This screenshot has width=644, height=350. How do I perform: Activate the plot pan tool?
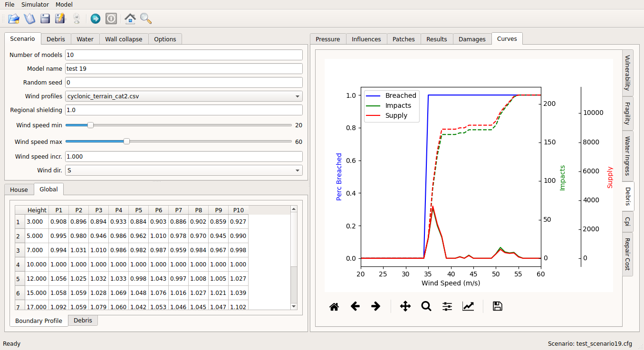[x=405, y=306]
